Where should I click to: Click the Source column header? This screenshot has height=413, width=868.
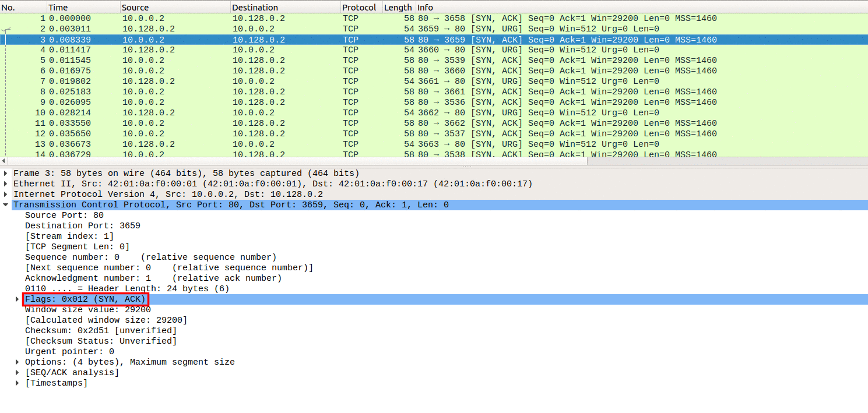click(175, 8)
